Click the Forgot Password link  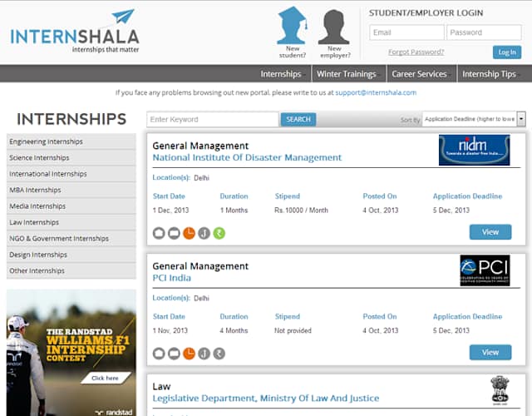point(416,52)
